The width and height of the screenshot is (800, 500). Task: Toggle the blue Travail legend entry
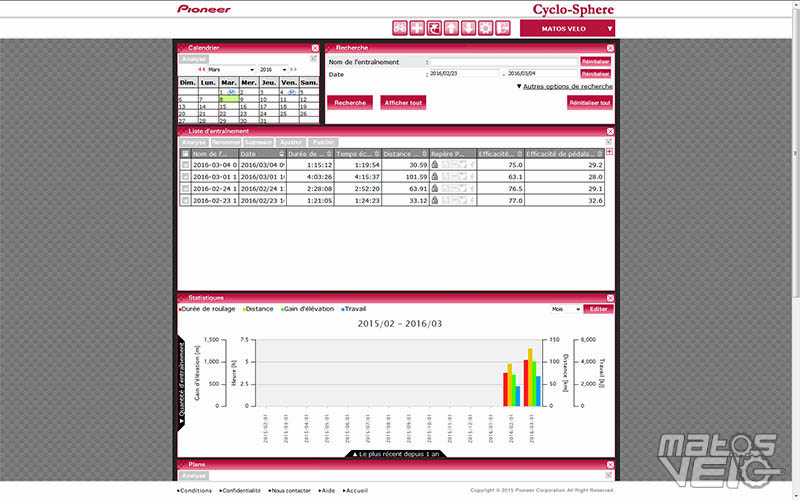pyautogui.click(x=354, y=309)
